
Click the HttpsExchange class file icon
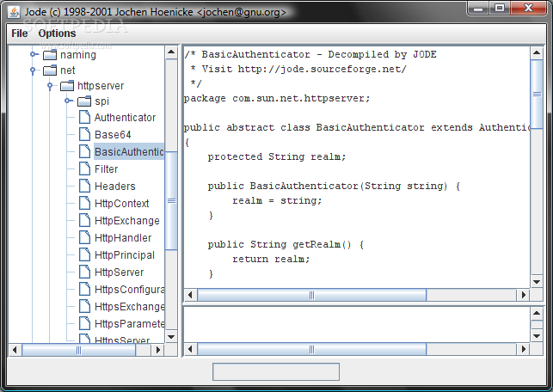tap(84, 306)
